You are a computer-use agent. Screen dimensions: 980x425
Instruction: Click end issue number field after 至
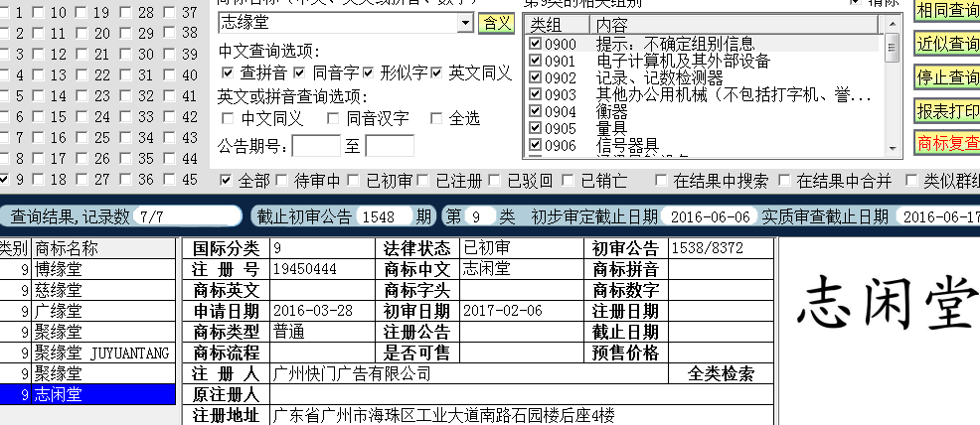tap(390, 146)
